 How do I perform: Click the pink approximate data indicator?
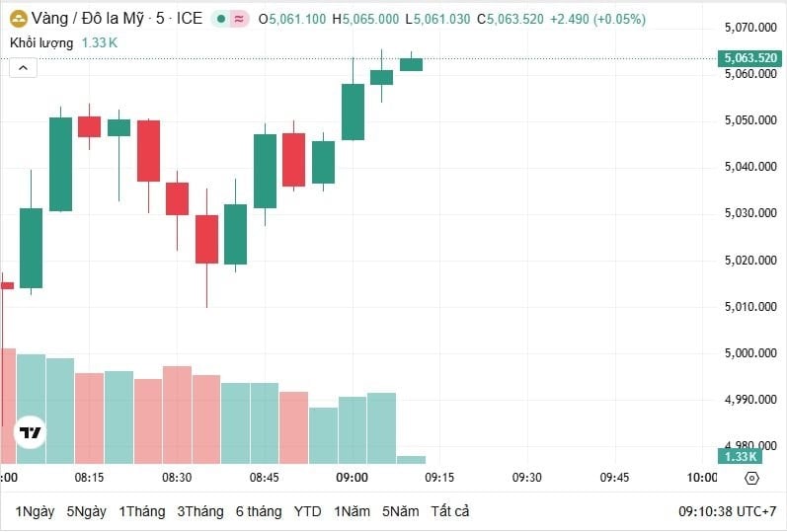click(x=239, y=19)
